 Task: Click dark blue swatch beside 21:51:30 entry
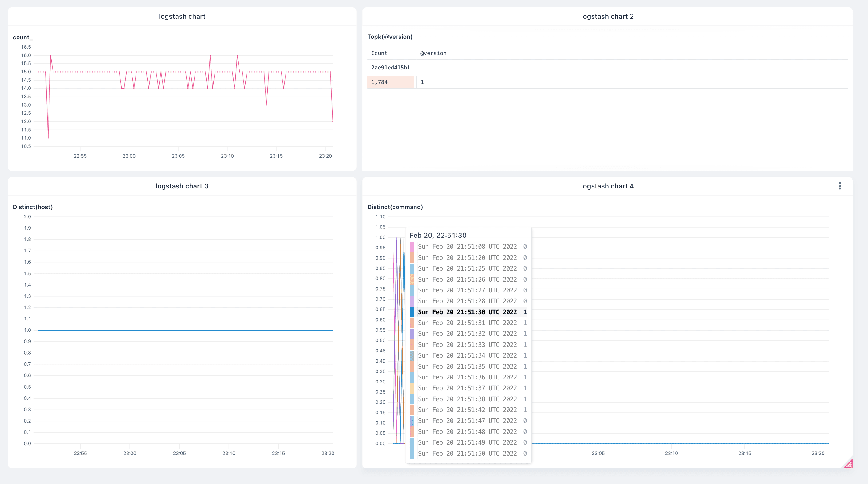pyautogui.click(x=412, y=312)
